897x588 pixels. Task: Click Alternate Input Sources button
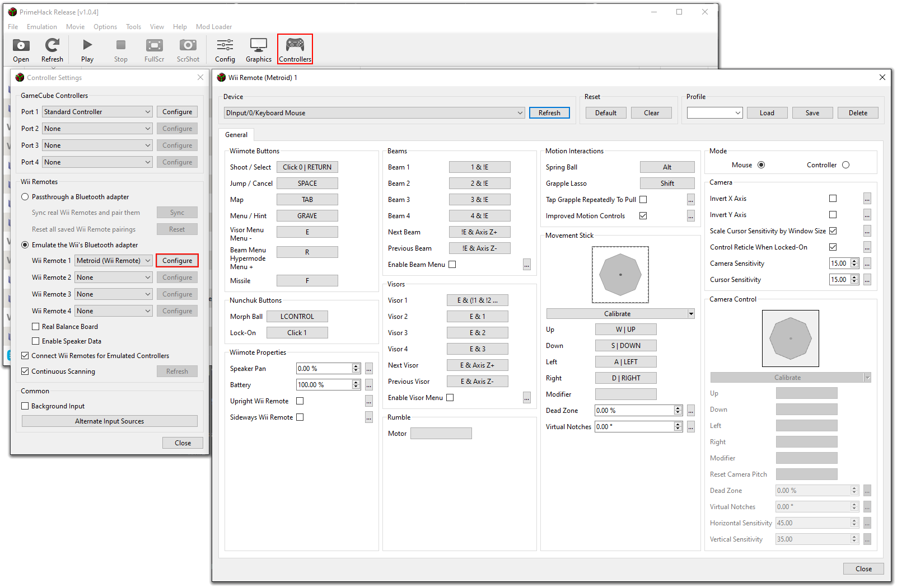pyautogui.click(x=110, y=421)
